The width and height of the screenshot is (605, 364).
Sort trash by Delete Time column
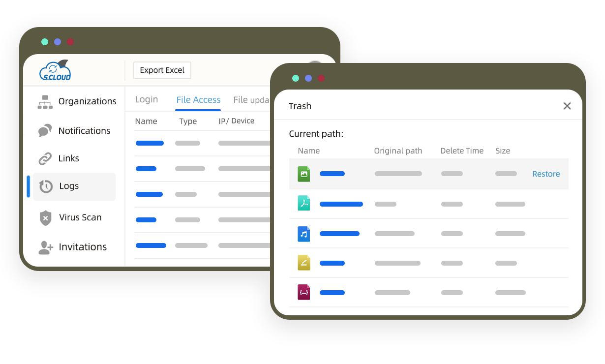[x=462, y=151]
